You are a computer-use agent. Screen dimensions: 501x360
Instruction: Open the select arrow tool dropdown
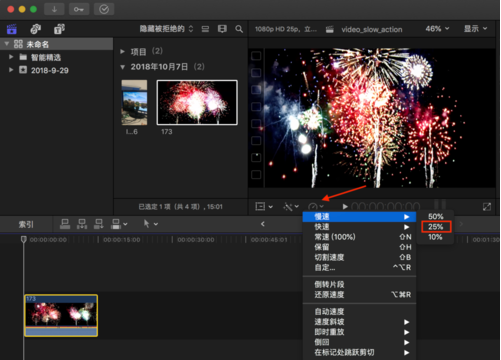(x=150, y=224)
